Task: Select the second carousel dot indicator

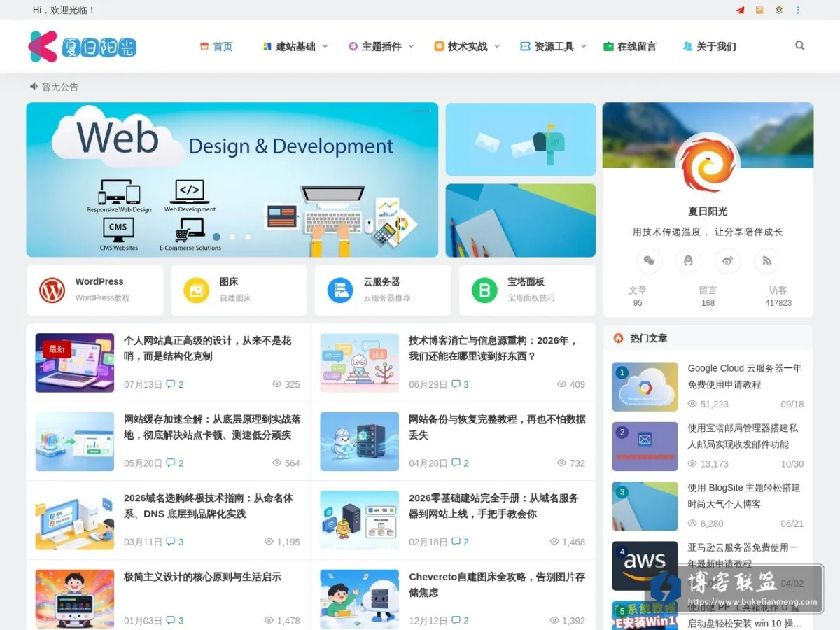Action: point(232,237)
